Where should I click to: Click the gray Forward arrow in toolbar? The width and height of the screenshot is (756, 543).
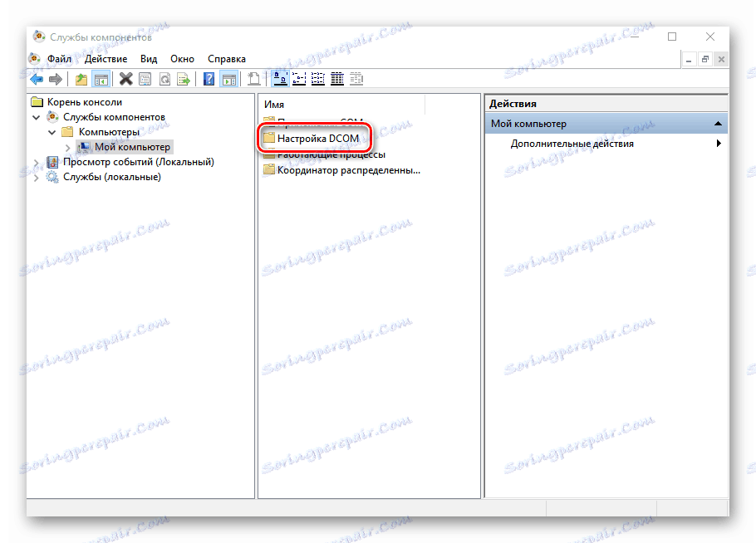56,79
